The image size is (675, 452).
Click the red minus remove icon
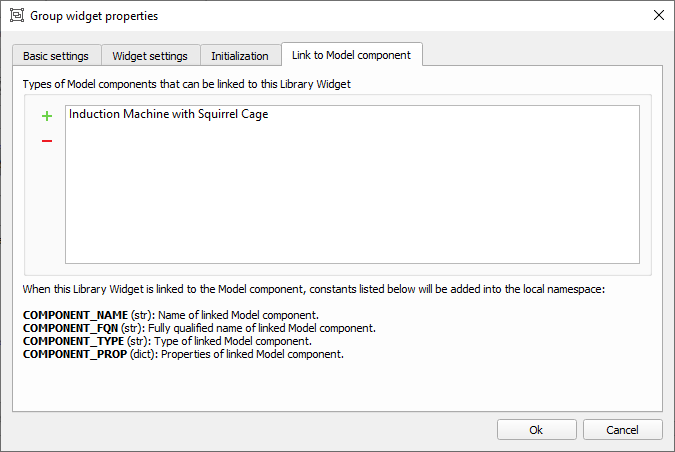(x=46, y=141)
